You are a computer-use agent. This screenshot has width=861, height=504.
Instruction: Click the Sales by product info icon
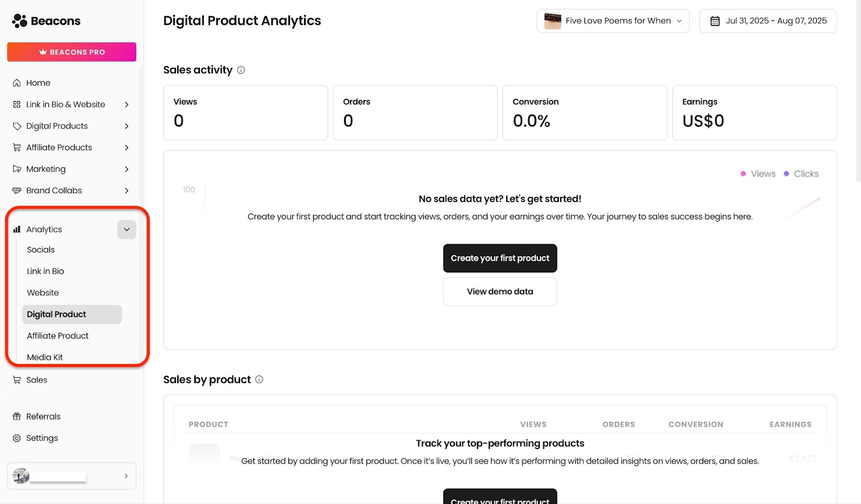[x=259, y=379]
